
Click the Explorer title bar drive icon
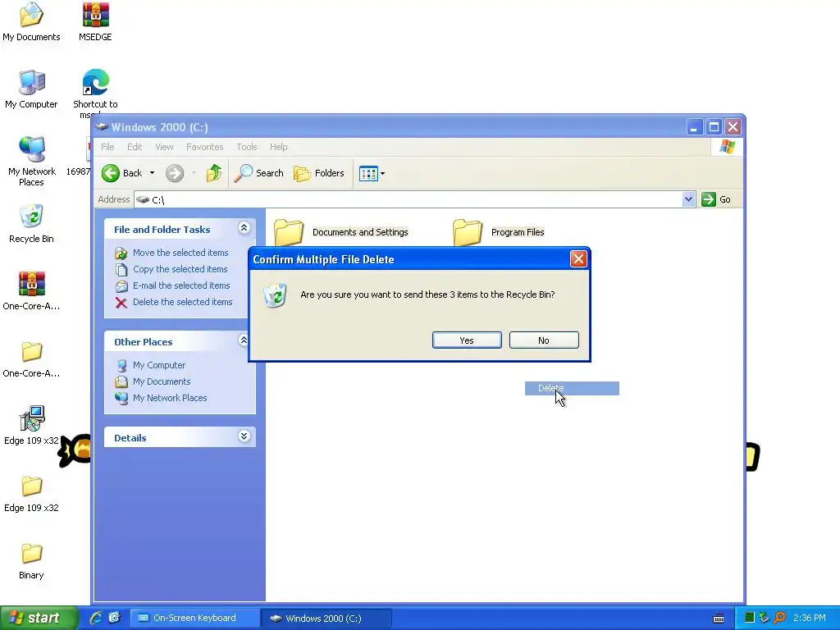pos(102,127)
